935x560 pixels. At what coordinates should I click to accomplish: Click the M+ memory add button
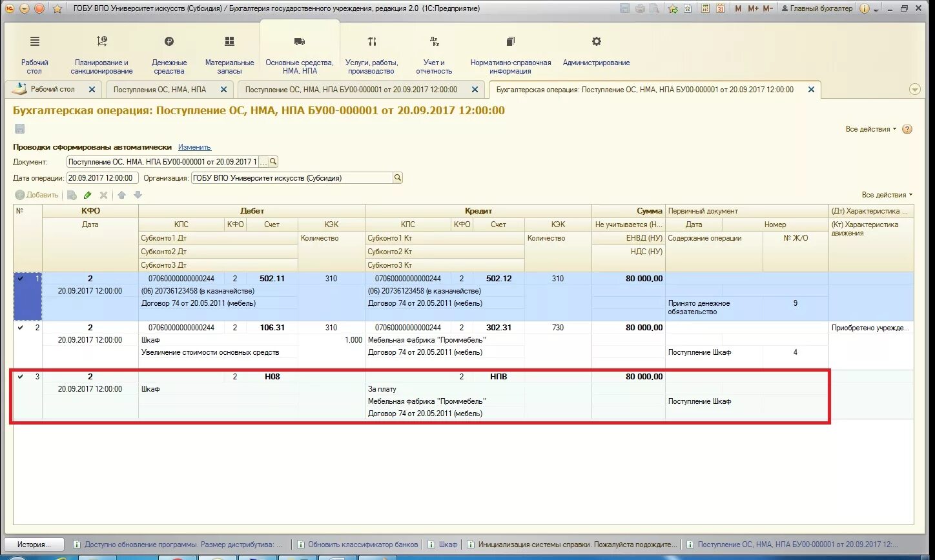[x=753, y=8]
